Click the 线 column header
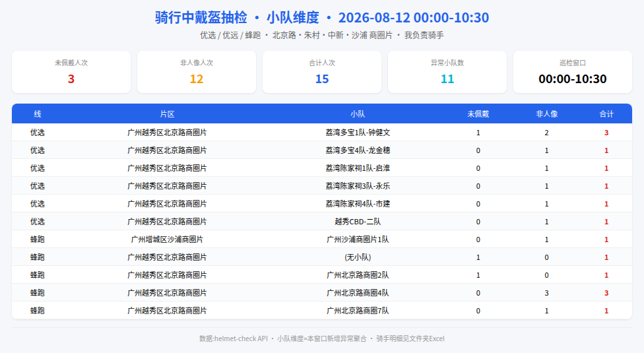This screenshot has height=353, width=644. 38,114
